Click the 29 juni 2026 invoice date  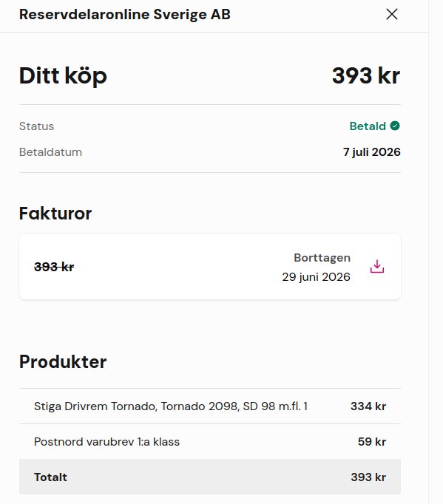click(x=317, y=277)
